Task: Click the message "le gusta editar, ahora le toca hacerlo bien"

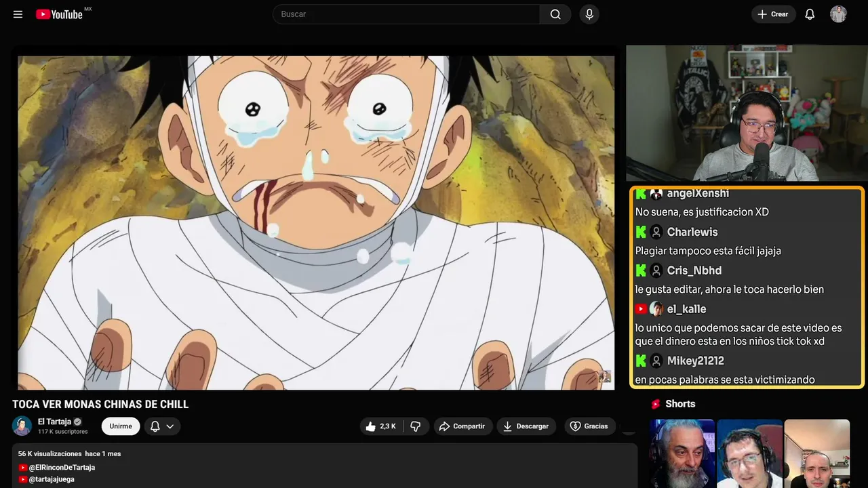Action: 730,289
